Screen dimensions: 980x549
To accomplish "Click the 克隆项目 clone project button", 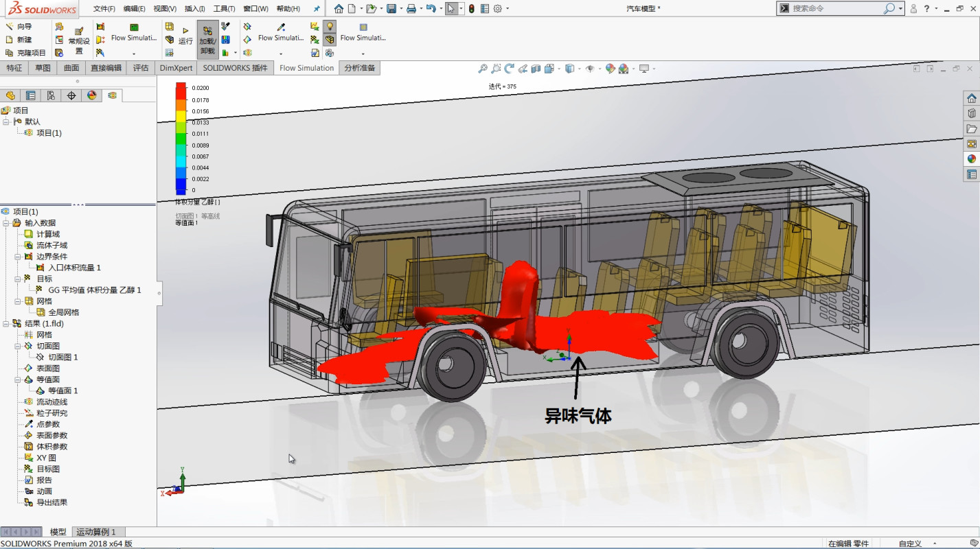I will (x=25, y=53).
